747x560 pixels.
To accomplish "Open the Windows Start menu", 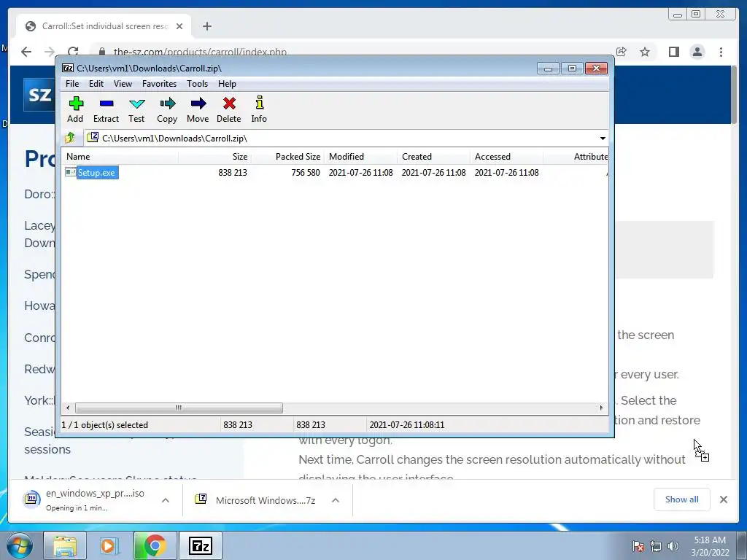I will pyautogui.click(x=19, y=545).
